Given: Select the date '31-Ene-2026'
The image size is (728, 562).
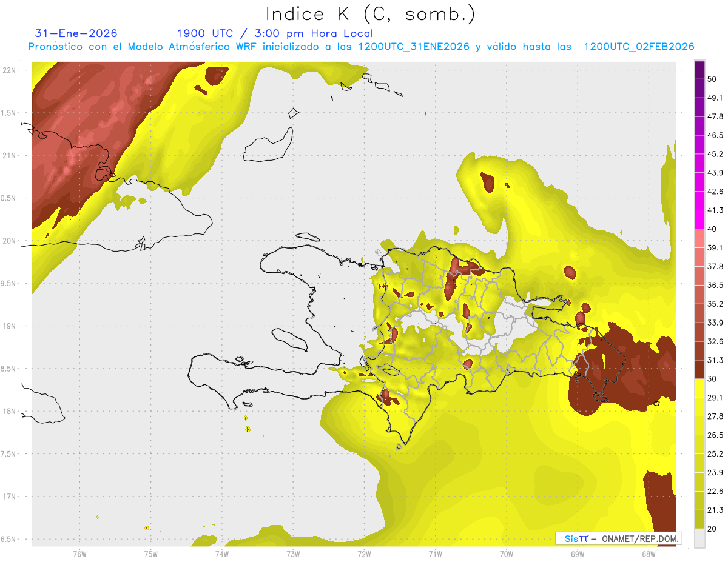Looking at the screenshot, I should tap(76, 33).
